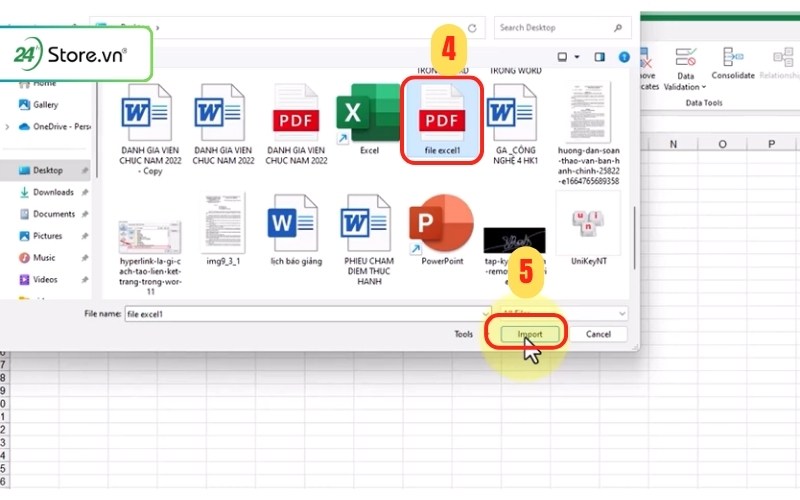800x500 pixels.
Task: Select column N header in Excel
Action: click(673, 144)
